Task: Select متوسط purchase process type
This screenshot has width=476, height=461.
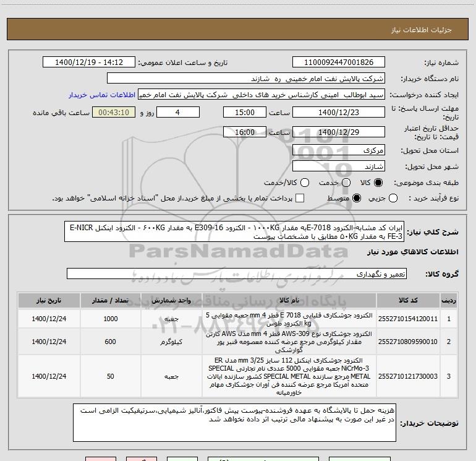Action: (357, 198)
